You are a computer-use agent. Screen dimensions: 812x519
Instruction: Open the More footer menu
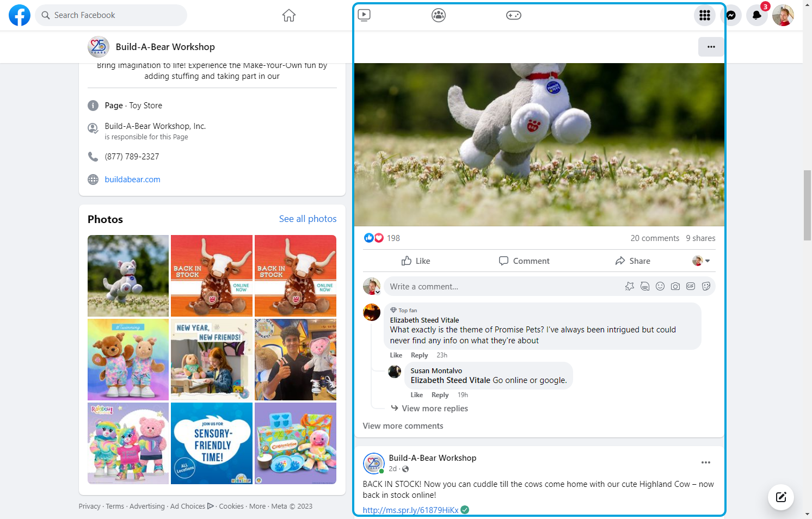pyautogui.click(x=257, y=506)
